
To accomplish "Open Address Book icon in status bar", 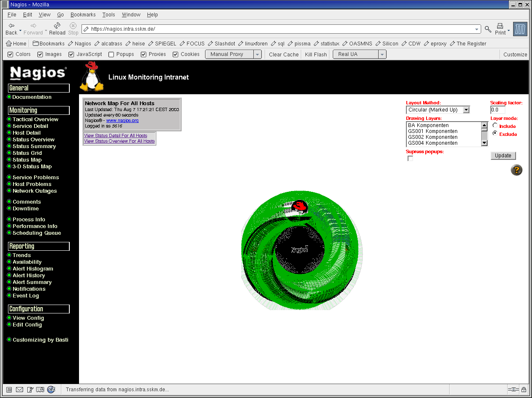I will tap(40, 390).
